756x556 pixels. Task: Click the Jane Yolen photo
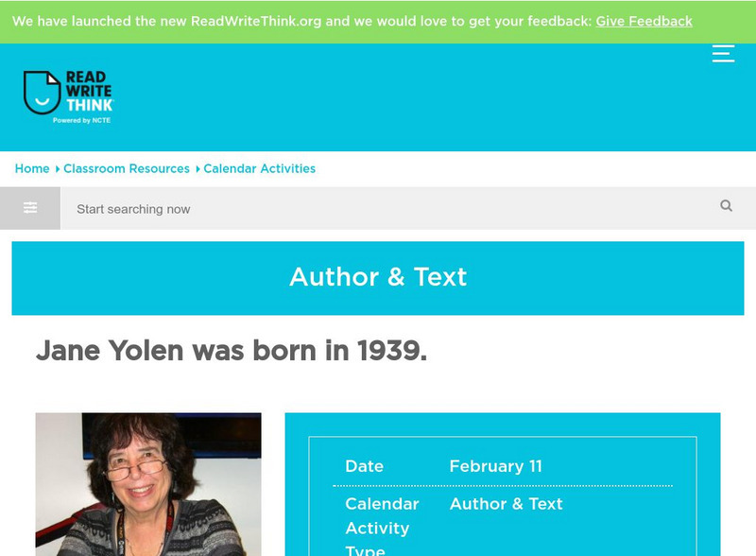coord(148,484)
